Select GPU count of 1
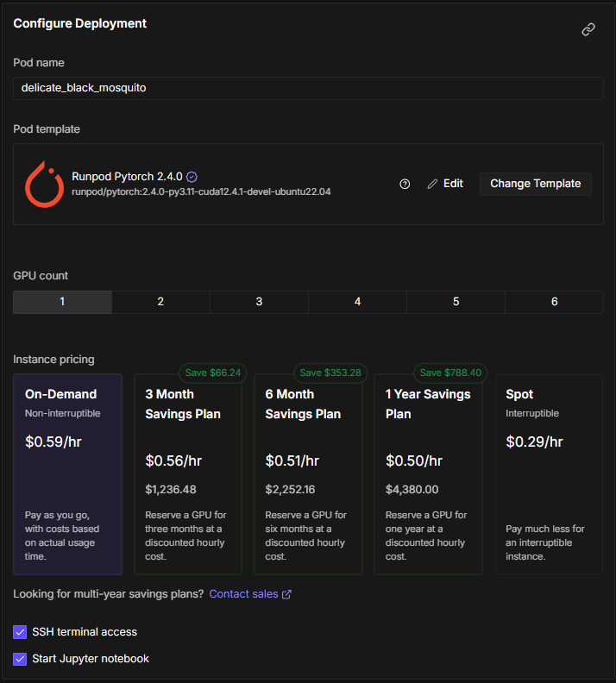Viewport: 616px width, 683px height. pyautogui.click(x=62, y=302)
